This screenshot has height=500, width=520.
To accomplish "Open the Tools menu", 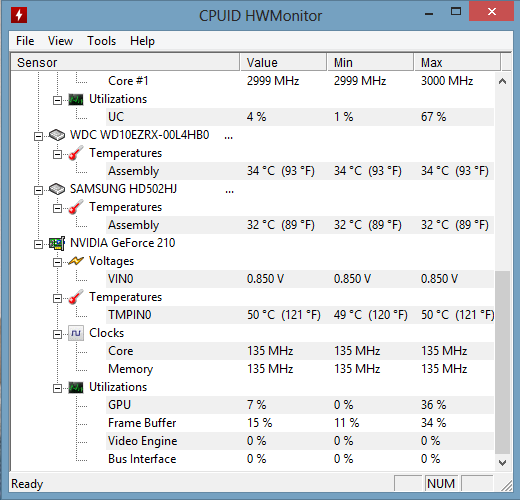I will pyautogui.click(x=101, y=41).
